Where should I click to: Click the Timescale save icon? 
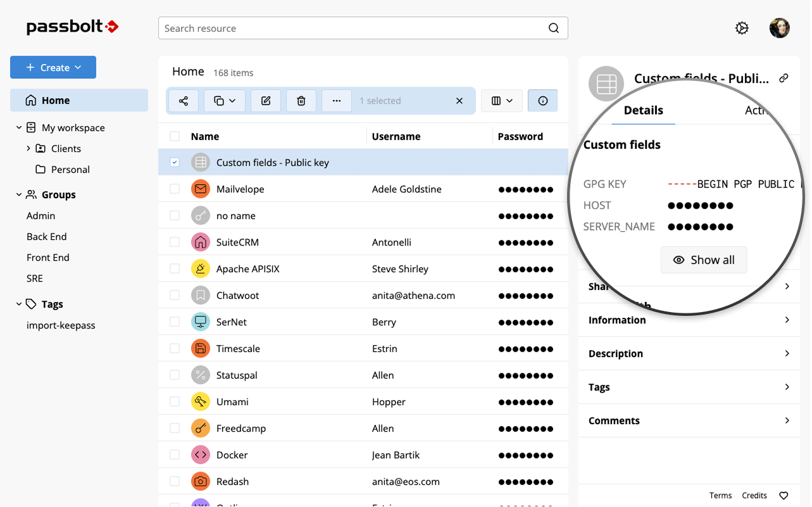coord(201,348)
